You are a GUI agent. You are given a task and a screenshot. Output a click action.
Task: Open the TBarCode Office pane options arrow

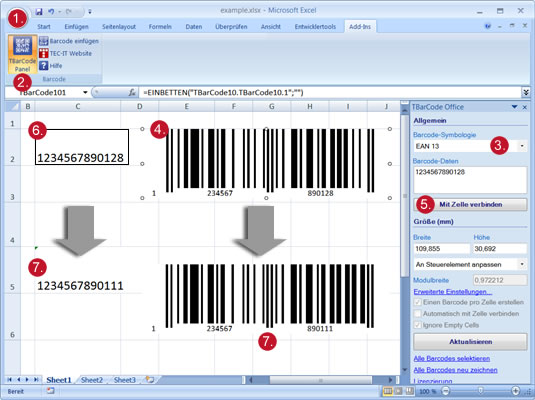coord(514,107)
